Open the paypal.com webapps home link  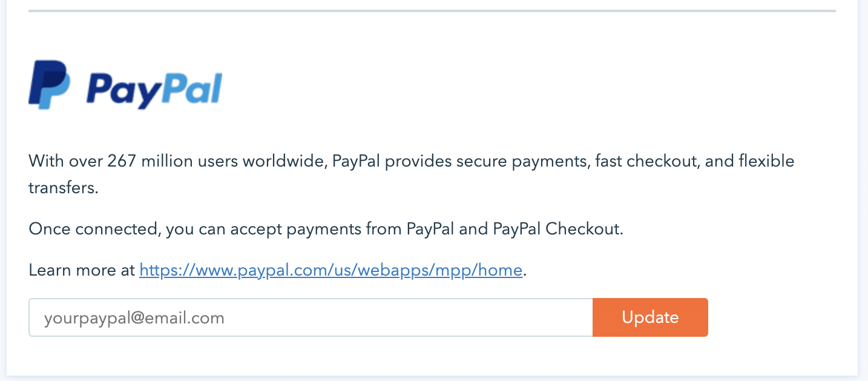pyautogui.click(x=330, y=270)
